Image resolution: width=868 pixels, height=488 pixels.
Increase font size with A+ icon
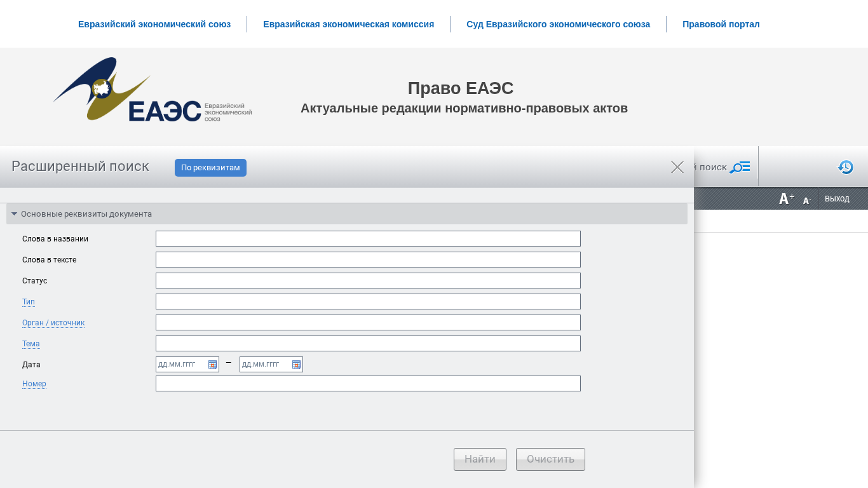click(786, 199)
